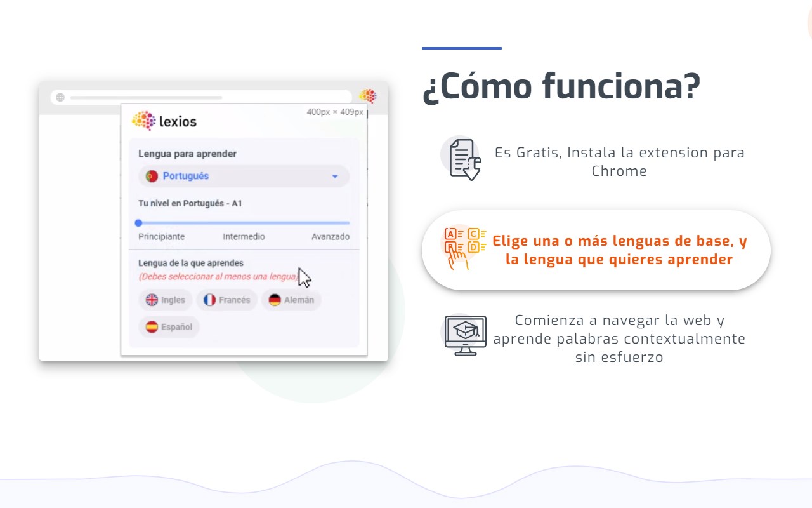Click the Portugal flag icon in language selector
This screenshot has width=812, height=508.
point(152,176)
